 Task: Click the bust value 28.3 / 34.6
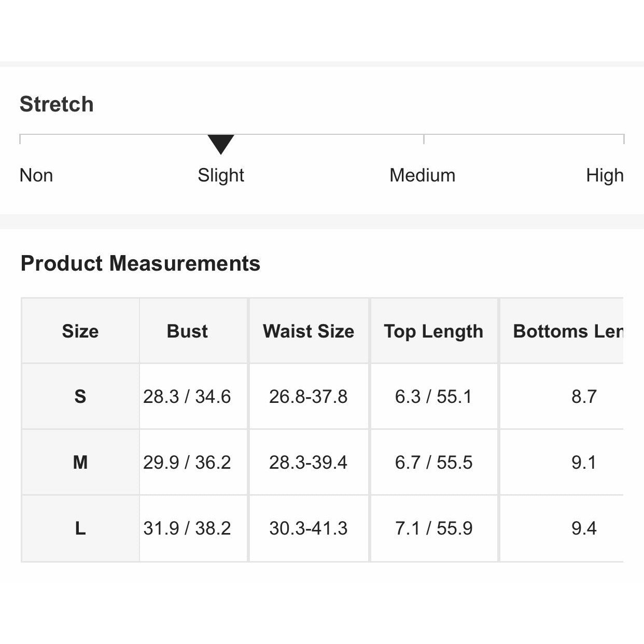point(187,397)
